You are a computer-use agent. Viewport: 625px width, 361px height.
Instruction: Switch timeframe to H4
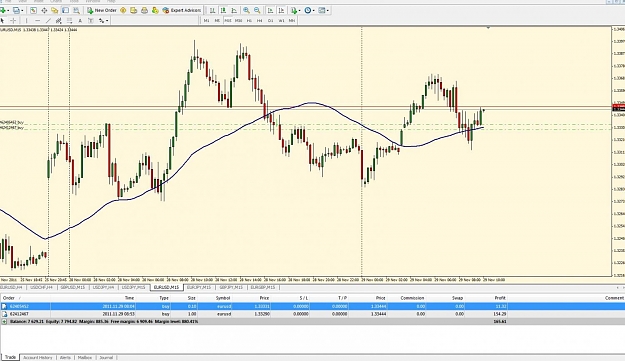point(259,20)
